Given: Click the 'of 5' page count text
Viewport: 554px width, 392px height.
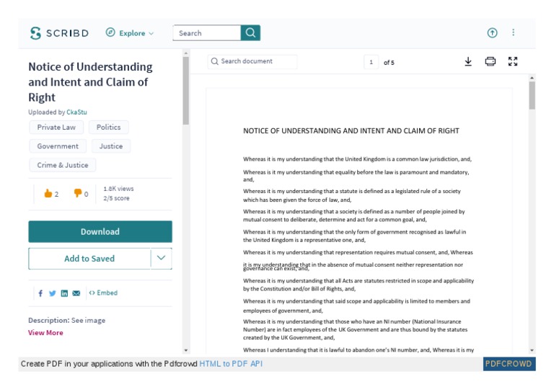Looking at the screenshot, I should (389, 63).
